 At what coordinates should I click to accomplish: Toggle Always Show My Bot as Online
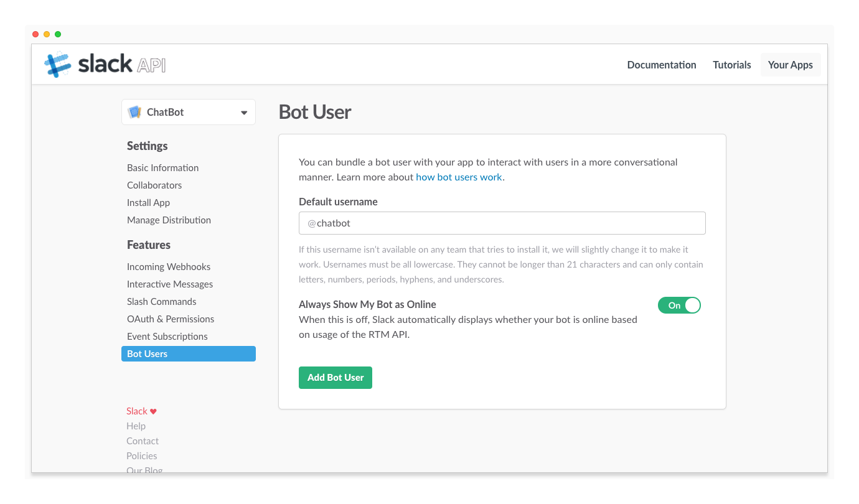[x=679, y=306]
